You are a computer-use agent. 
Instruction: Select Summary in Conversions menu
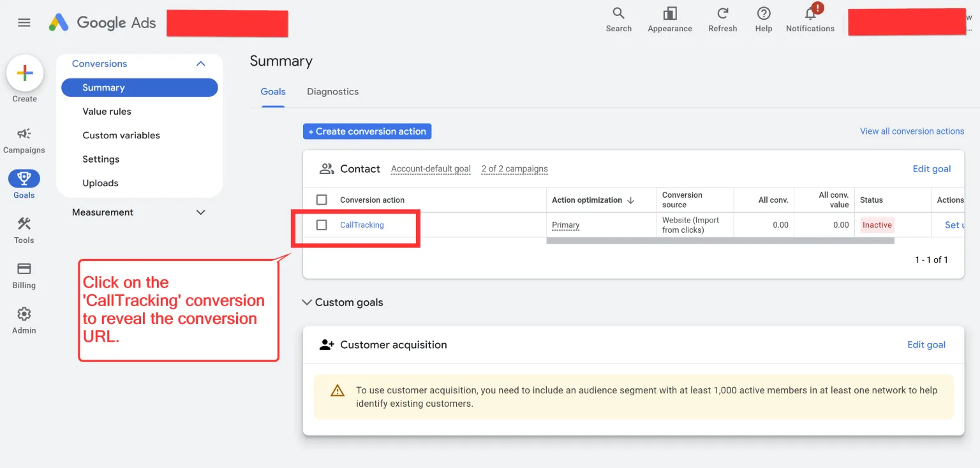coord(140,87)
